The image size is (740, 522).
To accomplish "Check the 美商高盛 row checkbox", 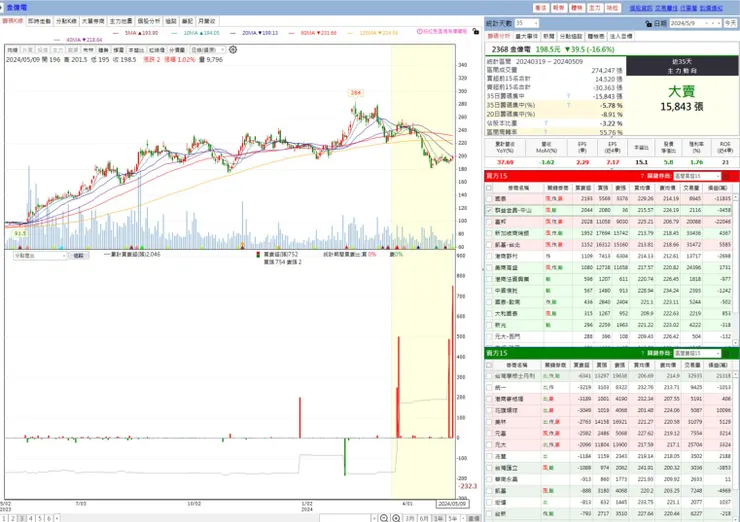I will tap(489, 268).
